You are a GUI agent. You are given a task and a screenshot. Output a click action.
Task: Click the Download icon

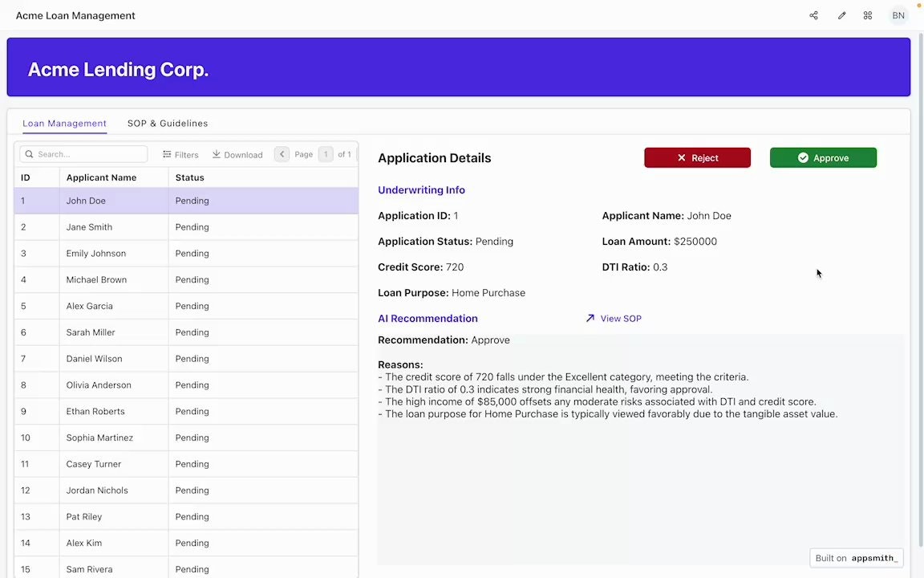(x=215, y=154)
